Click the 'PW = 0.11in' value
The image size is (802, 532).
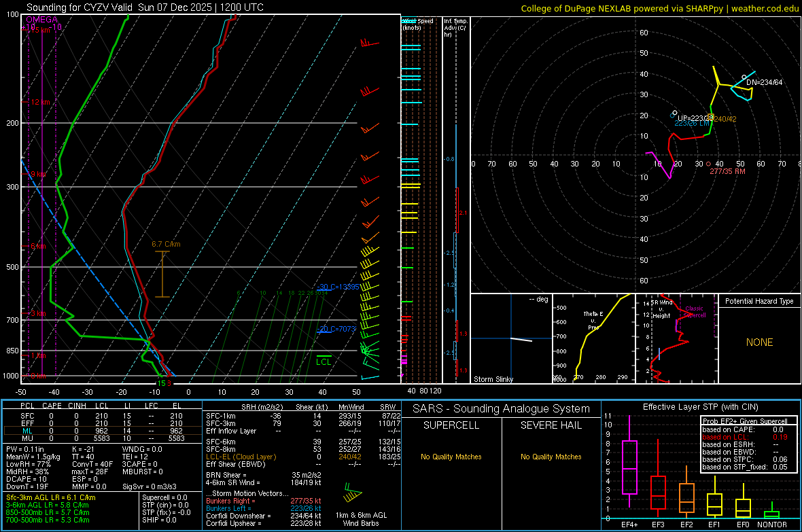(25, 449)
